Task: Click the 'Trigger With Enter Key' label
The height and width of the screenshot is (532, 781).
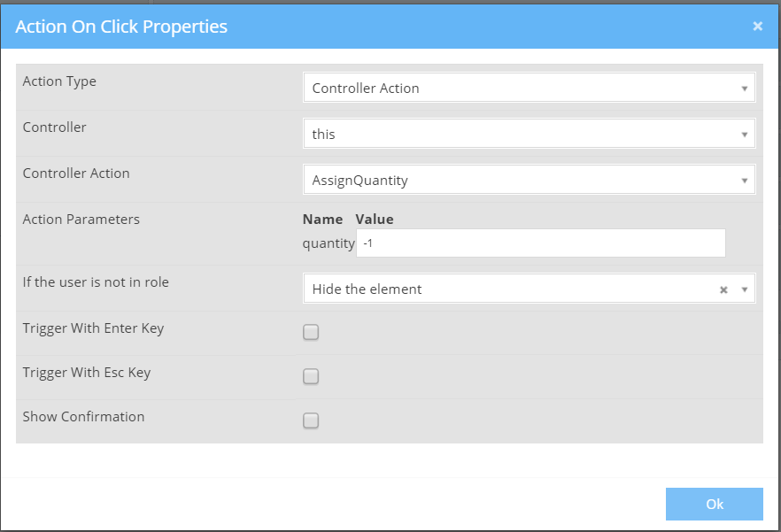Action: click(93, 328)
